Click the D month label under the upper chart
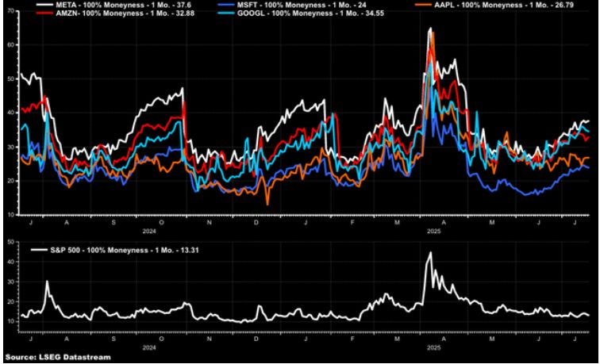Screen dimensions: 600x364 pos(256,222)
